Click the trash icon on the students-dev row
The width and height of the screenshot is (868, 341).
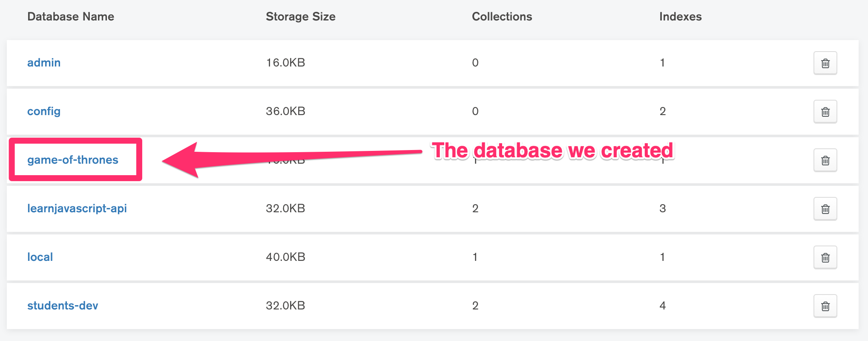coord(825,306)
